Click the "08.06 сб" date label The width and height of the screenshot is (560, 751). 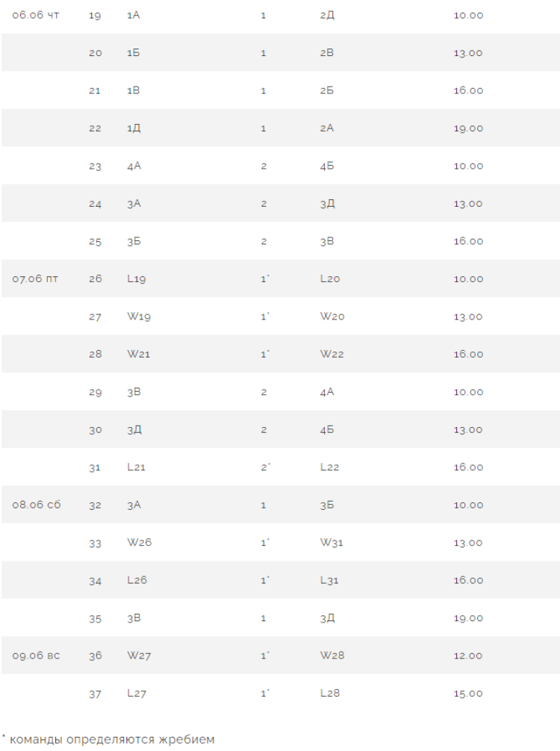pyautogui.click(x=37, y=505)
